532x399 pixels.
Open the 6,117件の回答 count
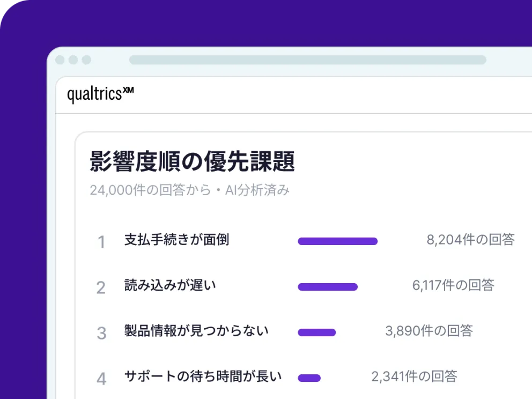pyautogui.click(x=453, y=285)
